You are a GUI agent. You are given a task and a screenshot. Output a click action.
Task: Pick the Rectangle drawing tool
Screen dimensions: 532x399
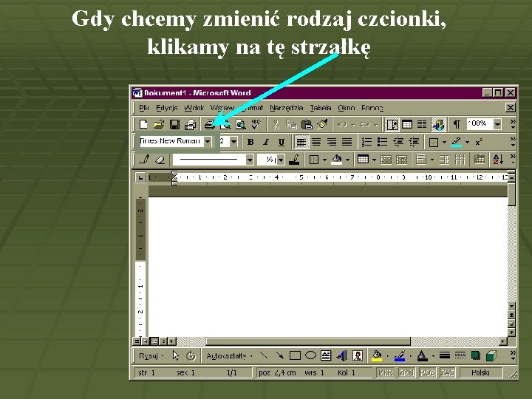pos(295,355)
